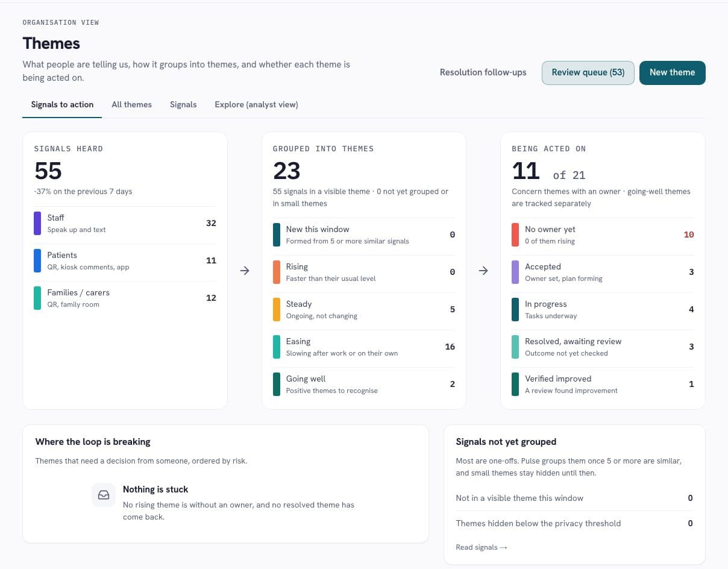Screen dimensions: 728x569
Task: Click the Staff count of 32
Action: tap(211, 223)
